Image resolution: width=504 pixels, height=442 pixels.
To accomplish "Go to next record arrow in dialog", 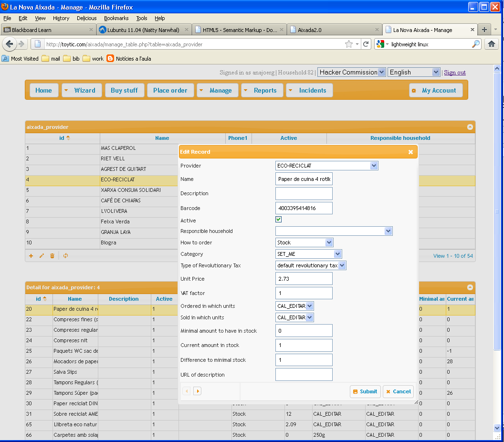I will tap(197, 391).
